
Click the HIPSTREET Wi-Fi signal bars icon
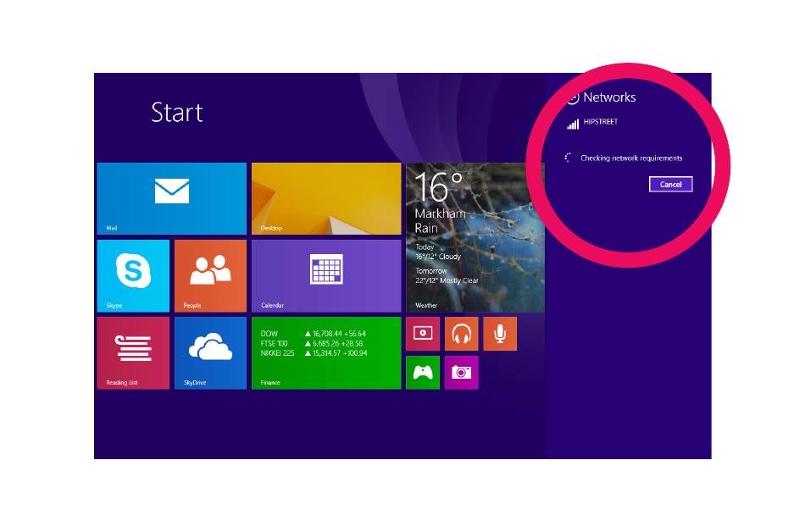pyautogui.click(x=573, y=124)
